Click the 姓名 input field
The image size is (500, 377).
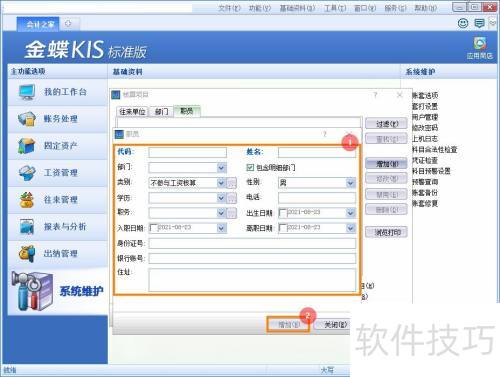[x=317, y=152]
